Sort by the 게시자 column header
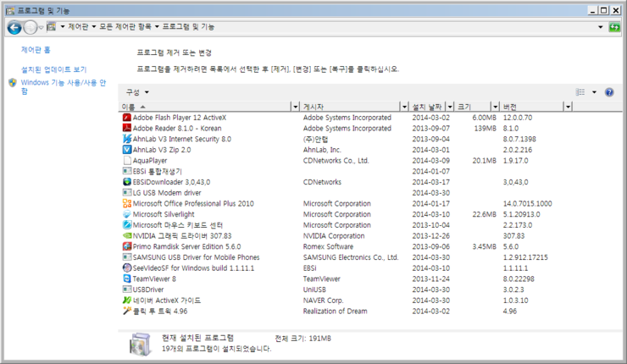The width and height of the screenshot is (627, 364). [x=350, y=107]
